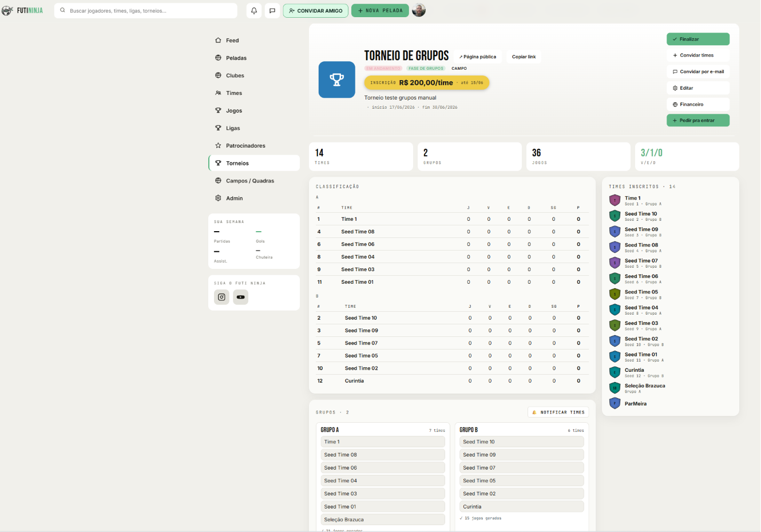761x532 pixels.
Task: Click Pedir pra entrar button
Action: tap(698, 121)
